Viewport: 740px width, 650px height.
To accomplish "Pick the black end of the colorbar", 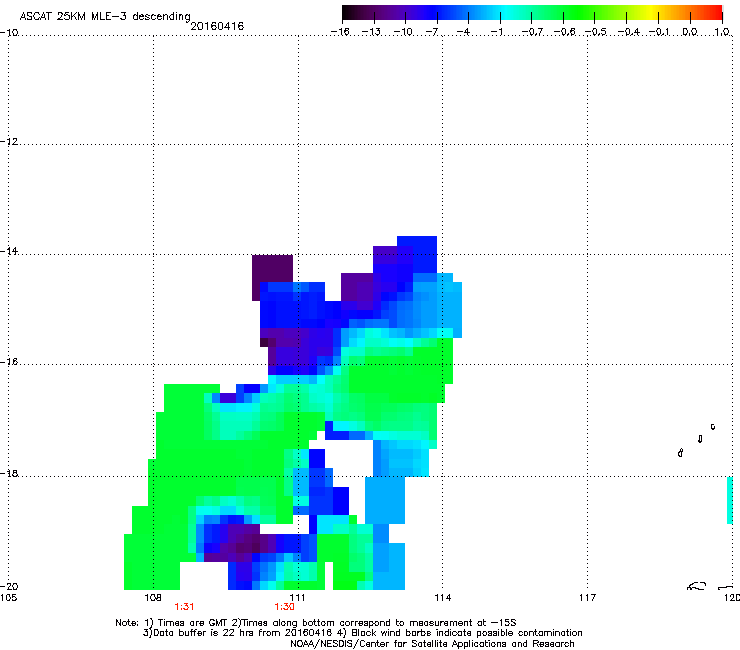I will click(348, 13).
